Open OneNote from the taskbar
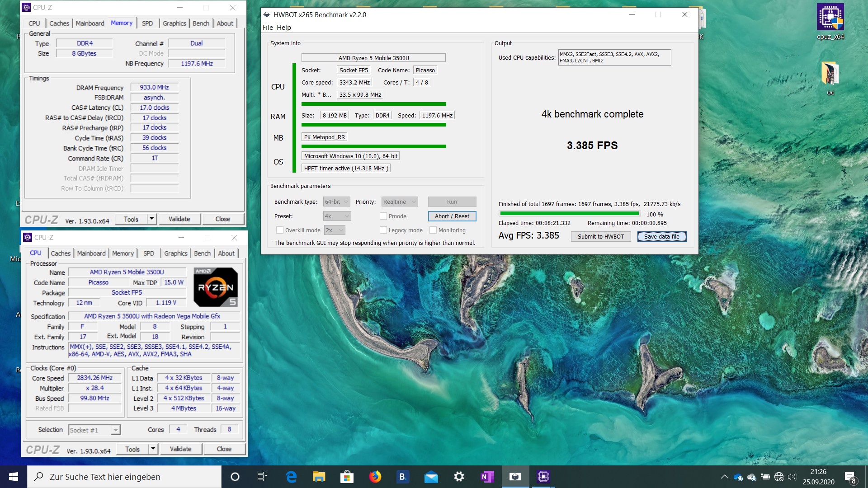868x488 pixels. coord(487,477)
